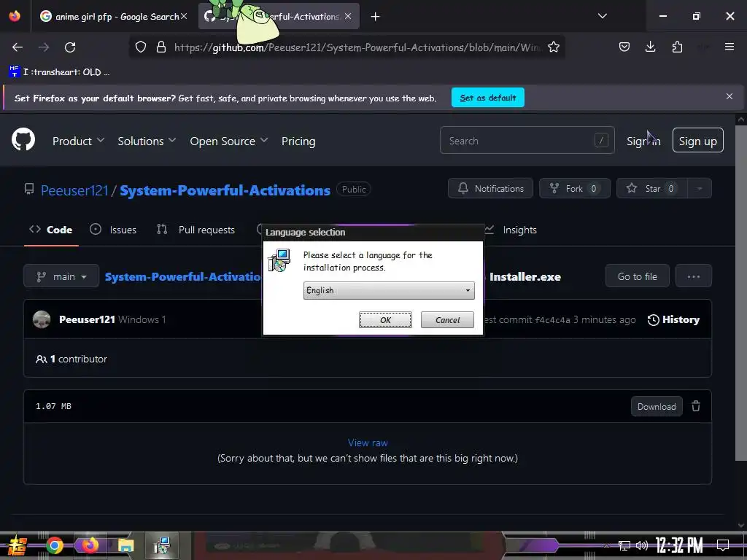Switch to the Code tab
747x560 pixels.
(x=51, y=230)
